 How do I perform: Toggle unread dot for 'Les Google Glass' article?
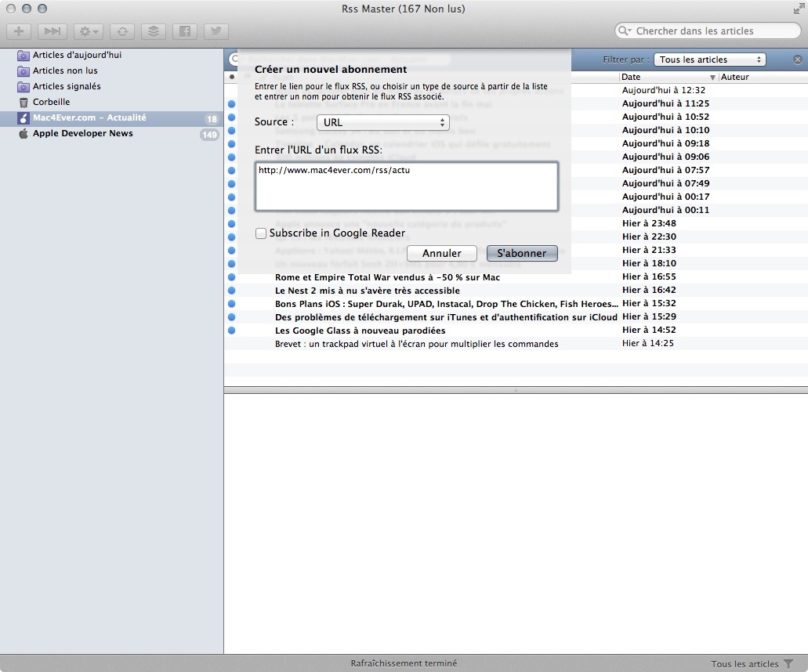[x=232, y=331]
